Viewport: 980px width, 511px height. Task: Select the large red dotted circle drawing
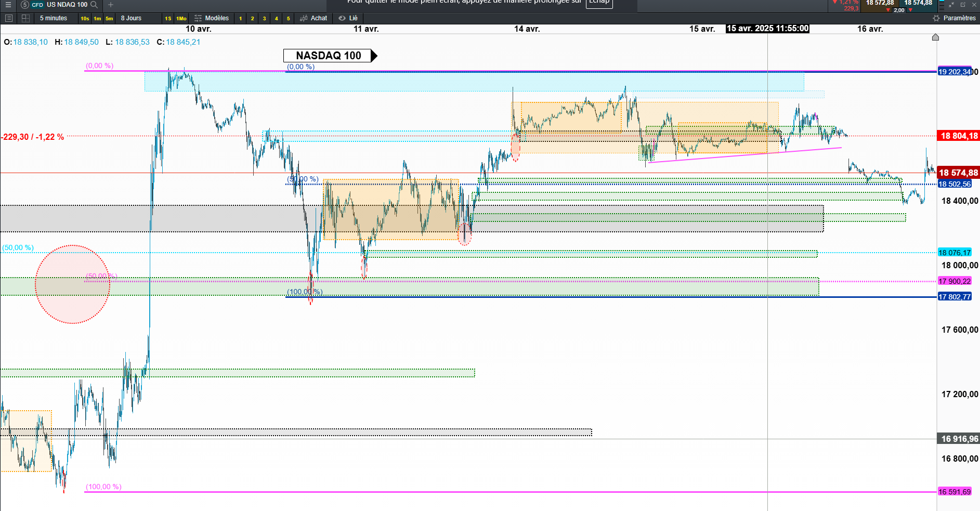pyautogui.click(x=72, y=284)
